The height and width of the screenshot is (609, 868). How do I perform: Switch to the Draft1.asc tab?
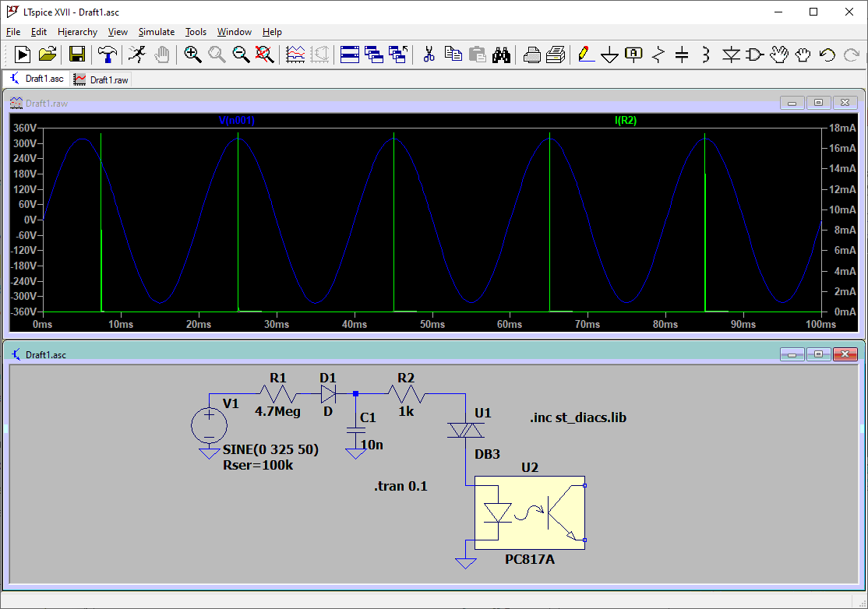[x=37, y=79]
